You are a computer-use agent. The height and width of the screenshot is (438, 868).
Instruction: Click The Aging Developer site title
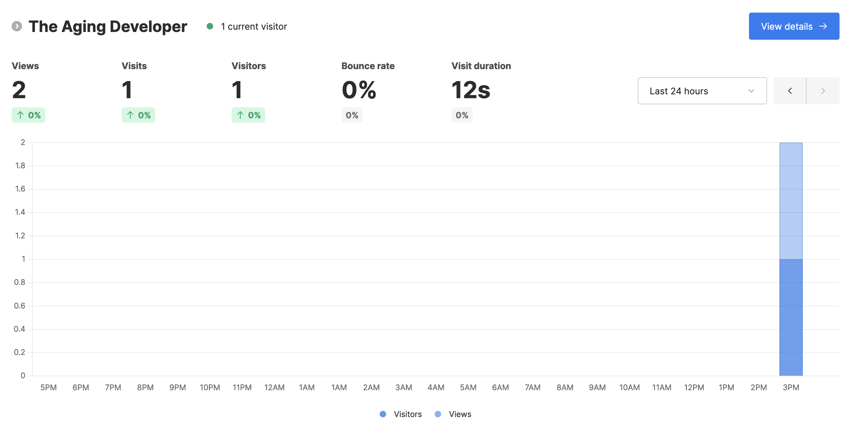click(108, 26)
